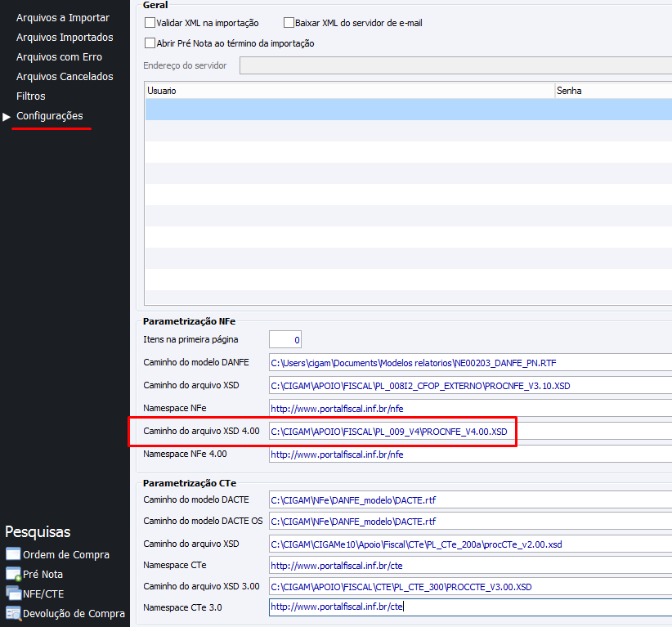Click the Caminho do arquivo XSD 4.00 field
Image resolution: width=672 pixels, height=627 pixels.
[x=470, y=431]
